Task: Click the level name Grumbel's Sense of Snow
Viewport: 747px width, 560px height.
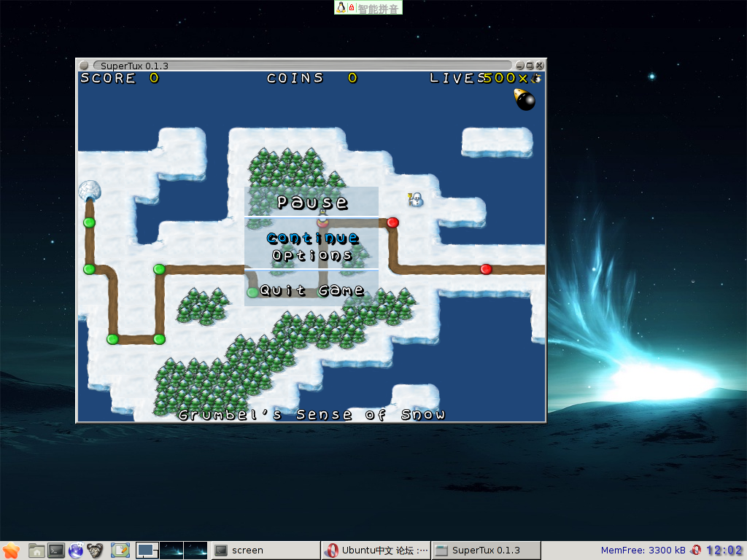Action: [x=312, y=414]
